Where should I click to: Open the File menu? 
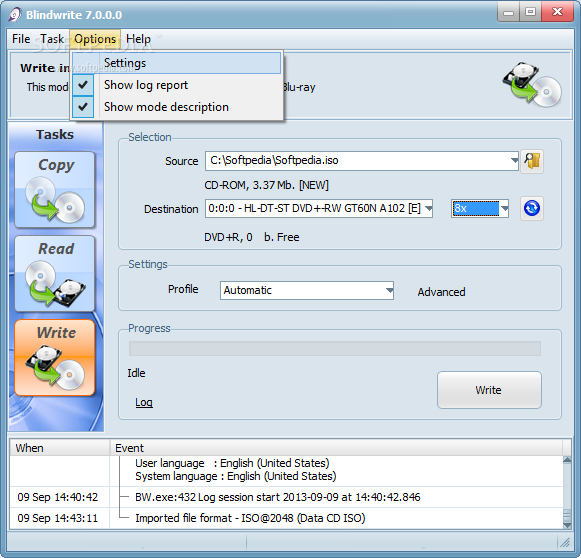pos(21,39)
